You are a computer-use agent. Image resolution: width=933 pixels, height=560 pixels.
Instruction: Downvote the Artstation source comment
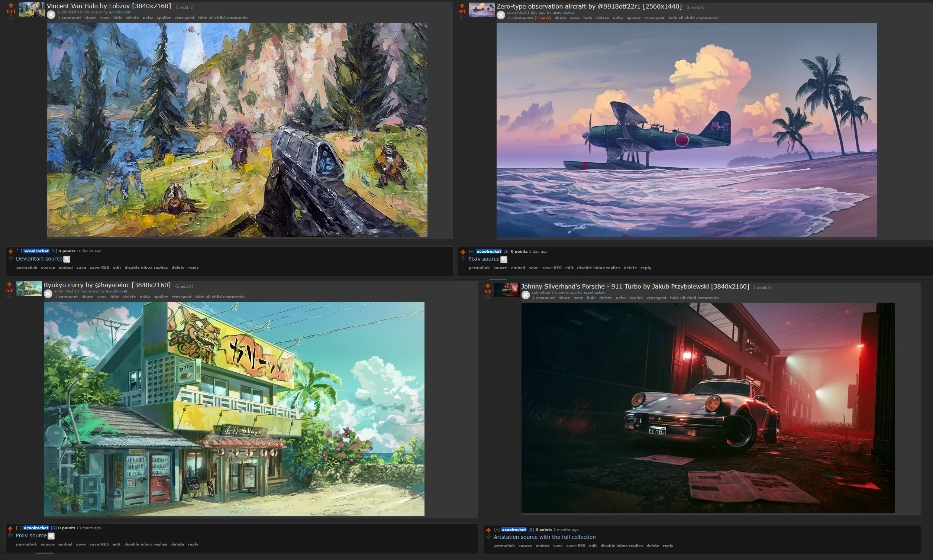coord(488,537)
